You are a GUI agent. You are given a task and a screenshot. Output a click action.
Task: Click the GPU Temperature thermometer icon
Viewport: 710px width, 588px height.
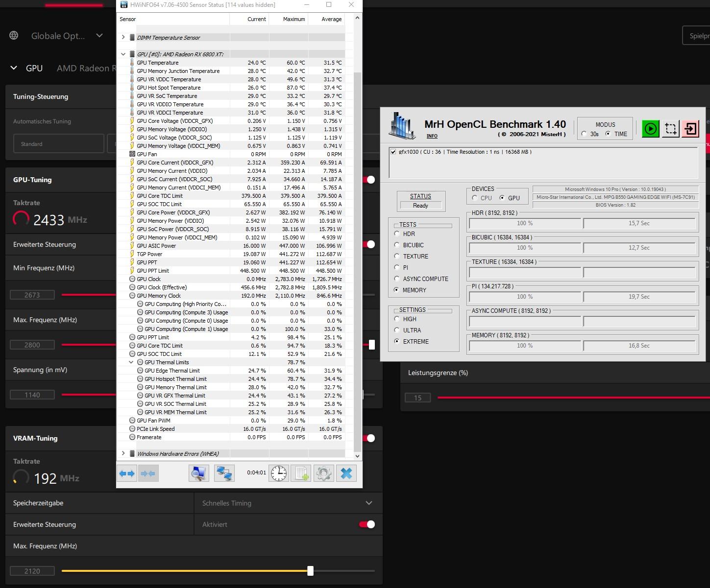tap(132, 63)
